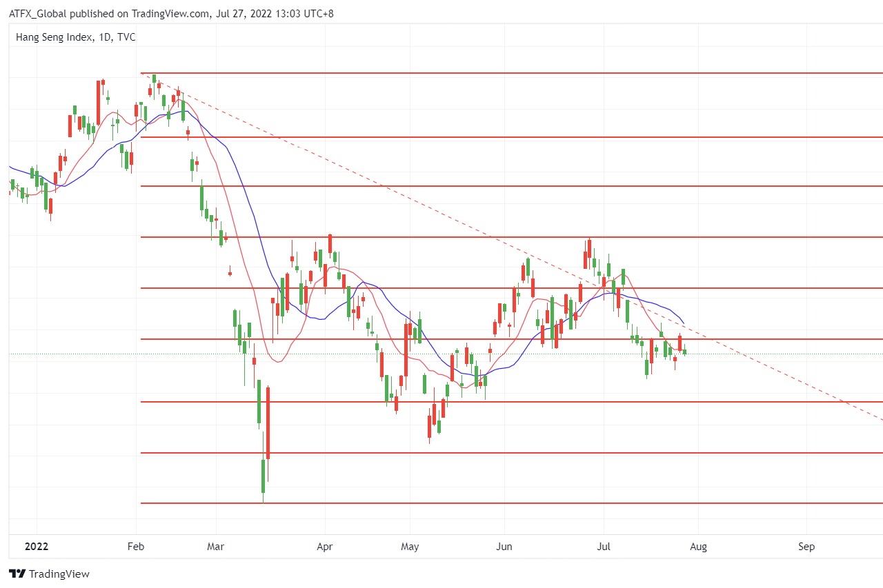Click the green dotted current price line
The height and width of the screenshot is (588, 883).
coord(759,354)
